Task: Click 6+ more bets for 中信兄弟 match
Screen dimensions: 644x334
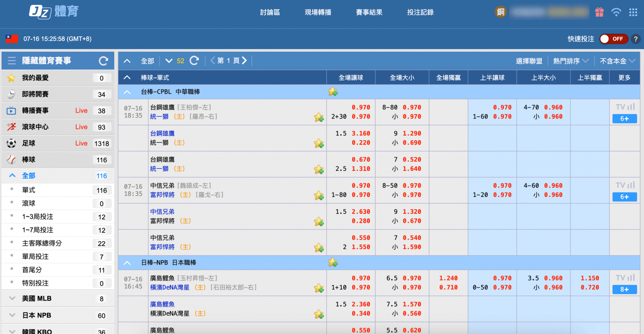Action: tap(625, 197)
